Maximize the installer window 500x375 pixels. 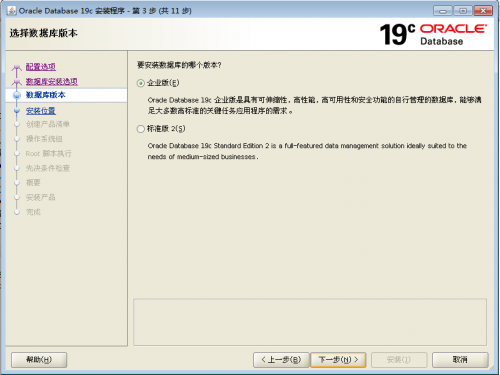463,11
